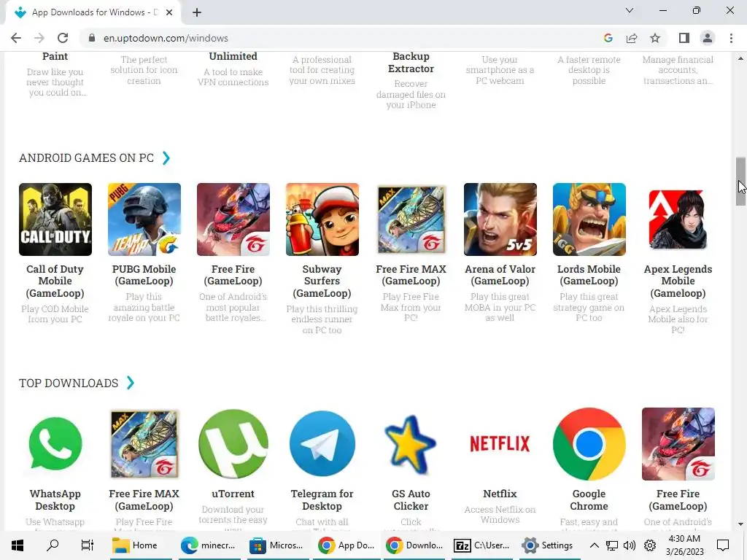Switch to Chrome Downlo... taskbar window
The width and height of the screenshot is (747, 560).
(x=415, y=545)
